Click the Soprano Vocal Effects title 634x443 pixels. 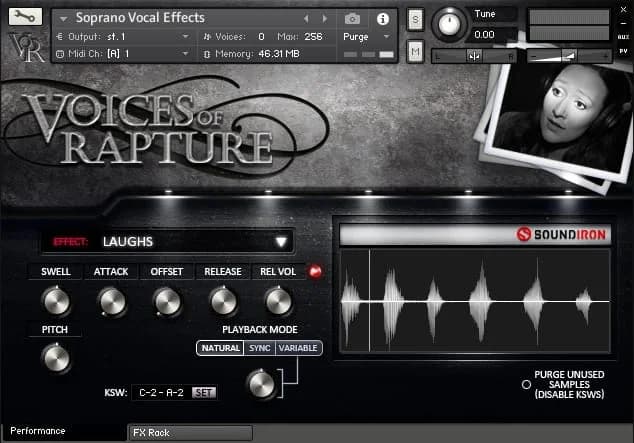click(140, 18)
